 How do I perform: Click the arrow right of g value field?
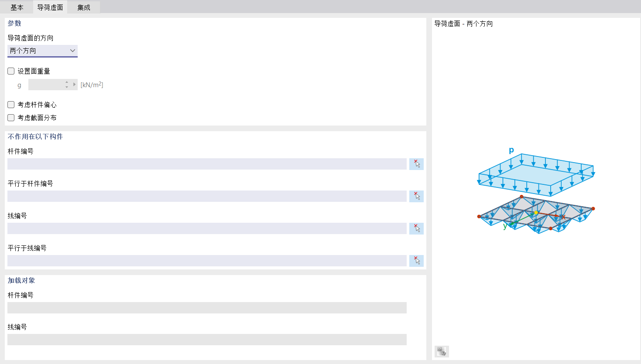(75, 85)
